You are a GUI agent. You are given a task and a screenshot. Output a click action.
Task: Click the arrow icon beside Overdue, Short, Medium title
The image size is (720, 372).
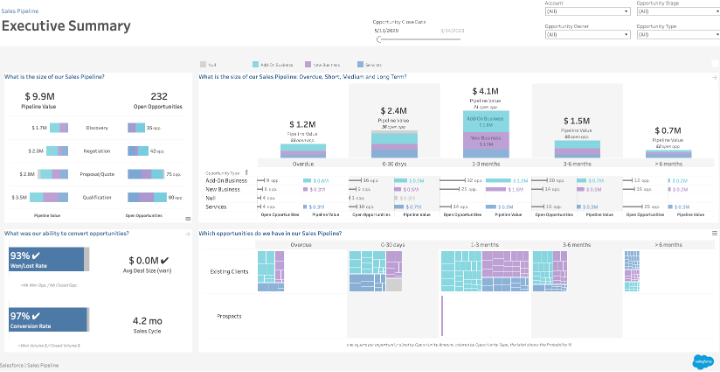[x=713, y=78]
